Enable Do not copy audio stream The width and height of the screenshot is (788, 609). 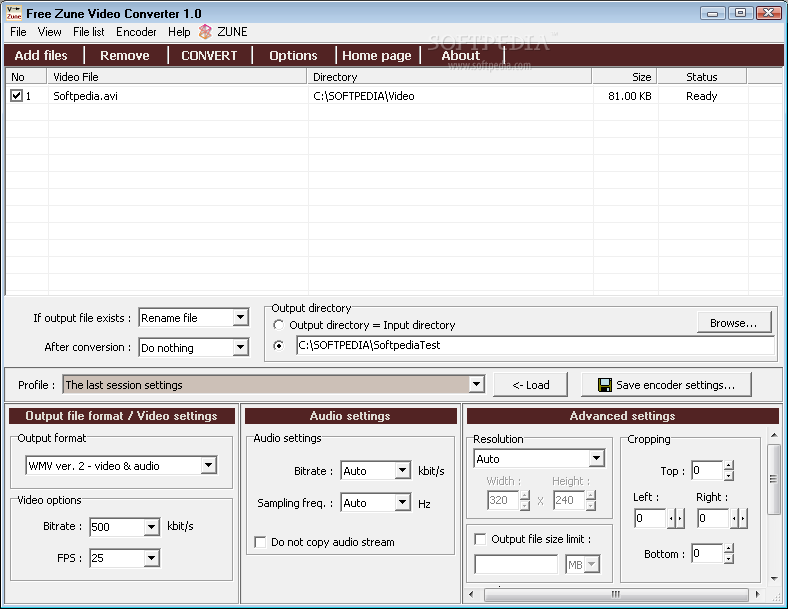coord(260,542)
